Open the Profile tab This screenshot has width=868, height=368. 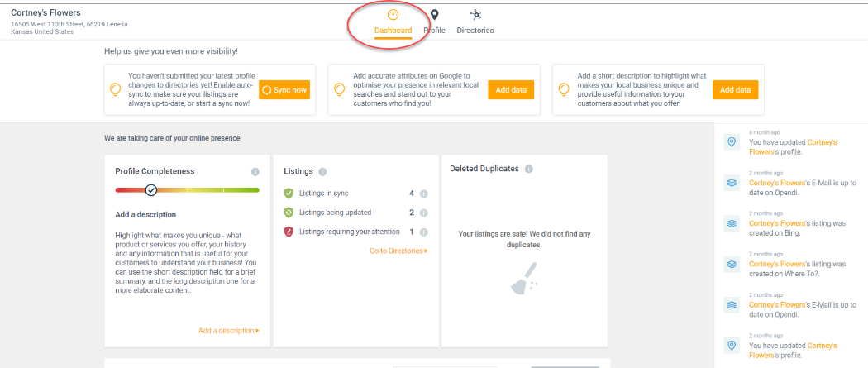(434, 31)
